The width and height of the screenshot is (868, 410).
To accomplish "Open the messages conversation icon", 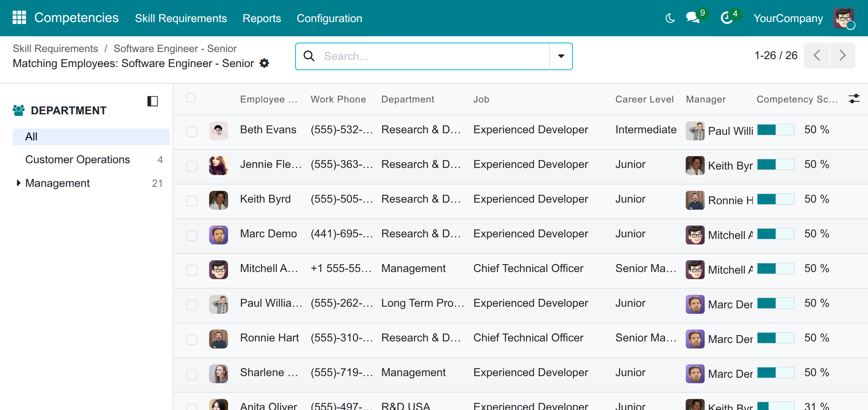I will click(x=693, y=18).
